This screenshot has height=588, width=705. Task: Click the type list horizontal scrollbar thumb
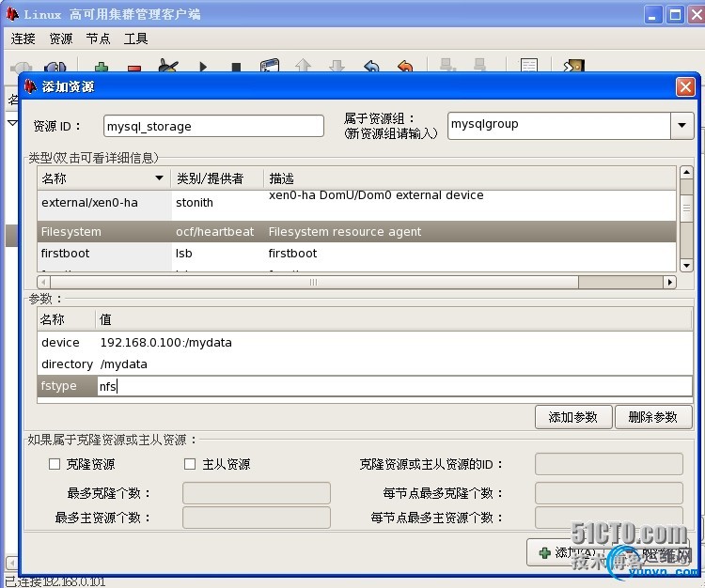tap(314, 282)
